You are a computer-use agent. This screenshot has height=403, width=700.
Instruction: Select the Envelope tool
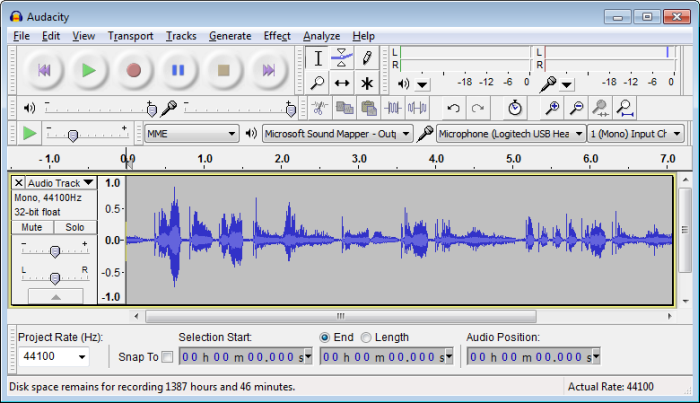[x=342, y=58]
